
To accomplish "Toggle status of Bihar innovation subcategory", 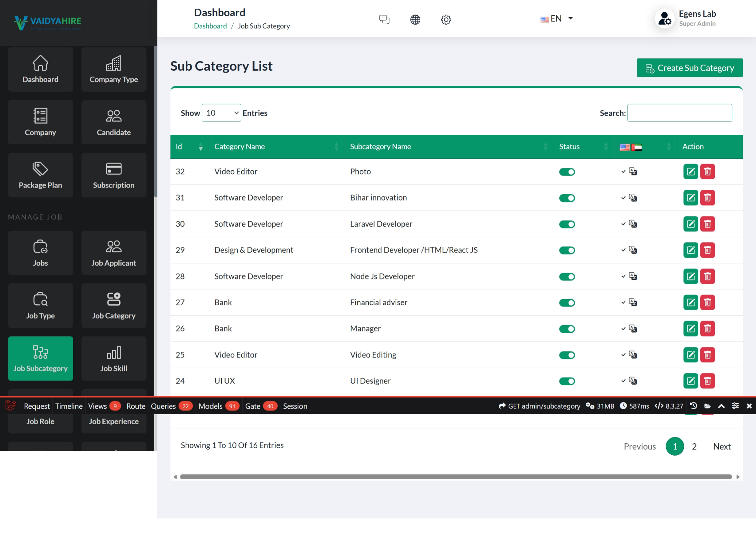I will 567,198.
